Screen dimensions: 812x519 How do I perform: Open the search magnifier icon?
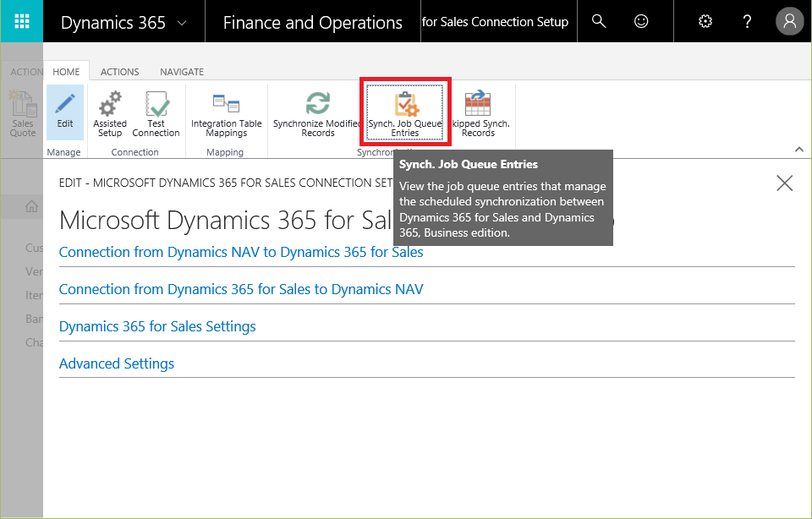(x=599, y=21)
